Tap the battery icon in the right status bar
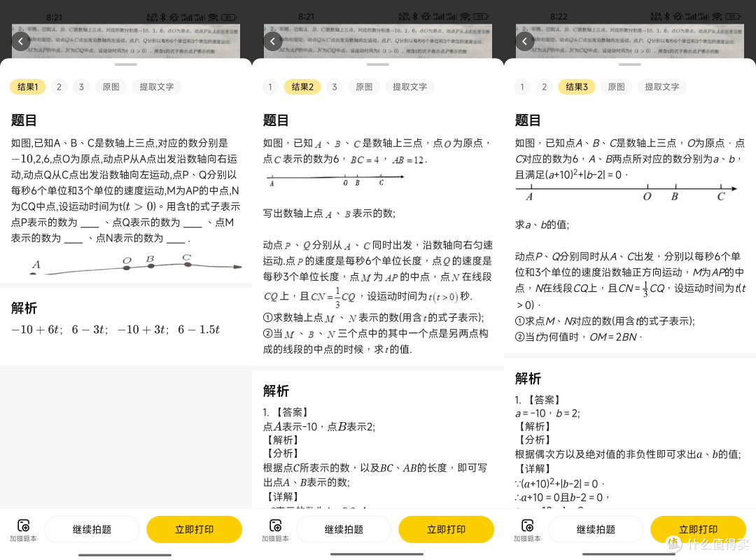 pyautogui.click(x=733, y=17)
